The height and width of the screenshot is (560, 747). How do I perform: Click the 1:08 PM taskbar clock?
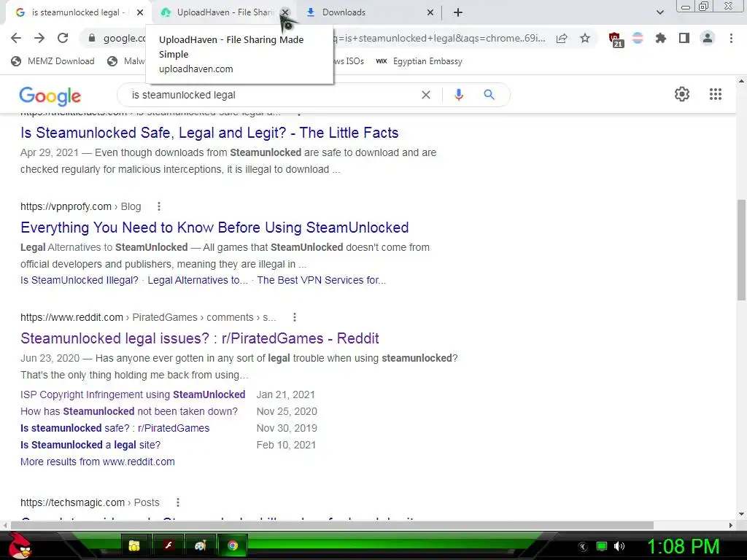point(683,546)
